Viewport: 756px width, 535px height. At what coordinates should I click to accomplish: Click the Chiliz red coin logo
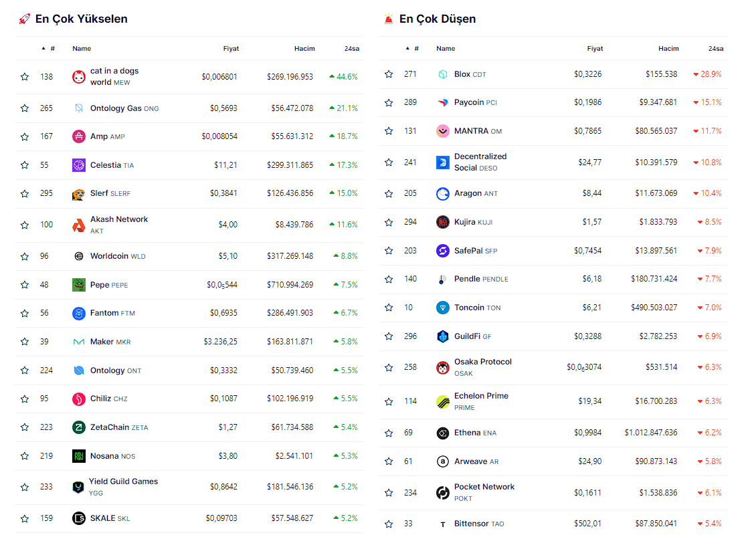click(79, 399)
